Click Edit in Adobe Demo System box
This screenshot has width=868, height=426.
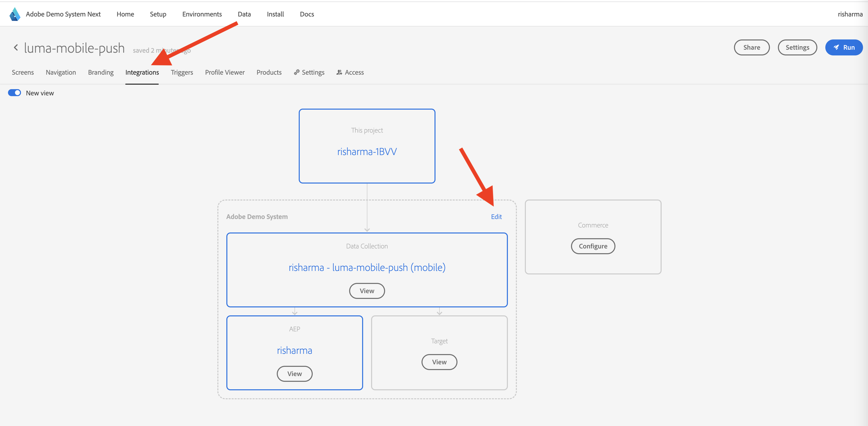point(496,217)
